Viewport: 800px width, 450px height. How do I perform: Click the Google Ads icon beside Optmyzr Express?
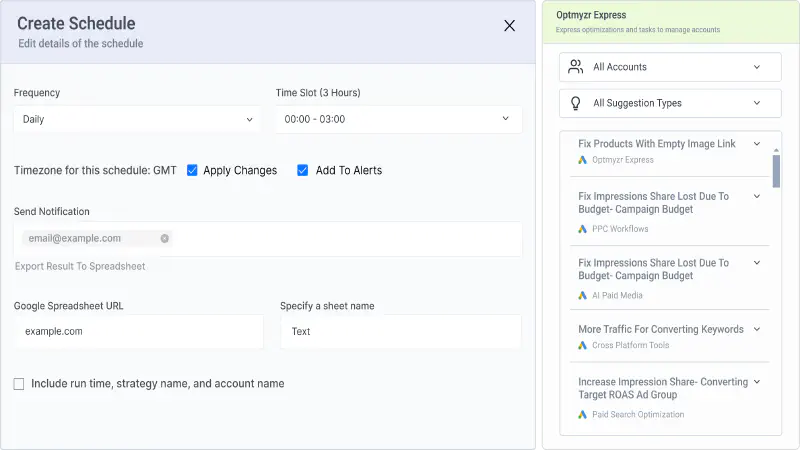pyautogui.click(x=582, y=160)
